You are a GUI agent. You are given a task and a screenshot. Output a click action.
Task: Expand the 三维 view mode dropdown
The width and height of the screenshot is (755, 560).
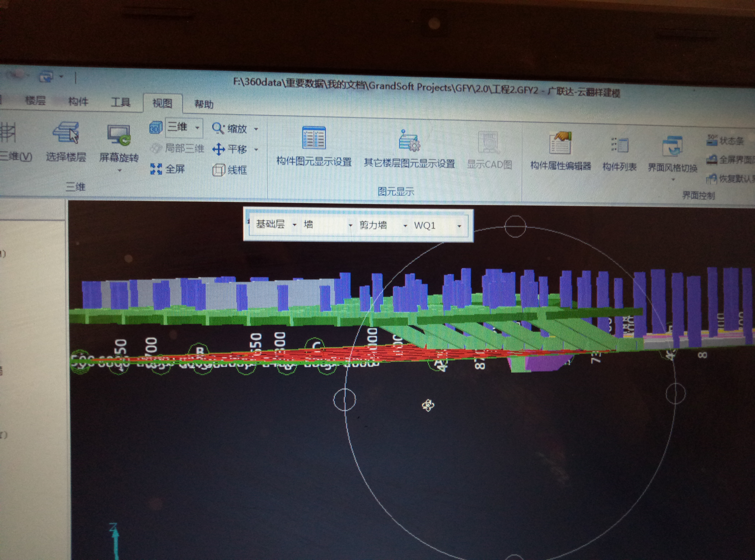pos(197,128)
